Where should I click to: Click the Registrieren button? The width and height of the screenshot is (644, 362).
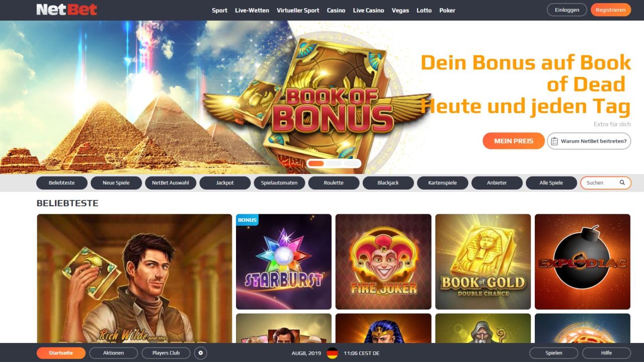(610, 10)
